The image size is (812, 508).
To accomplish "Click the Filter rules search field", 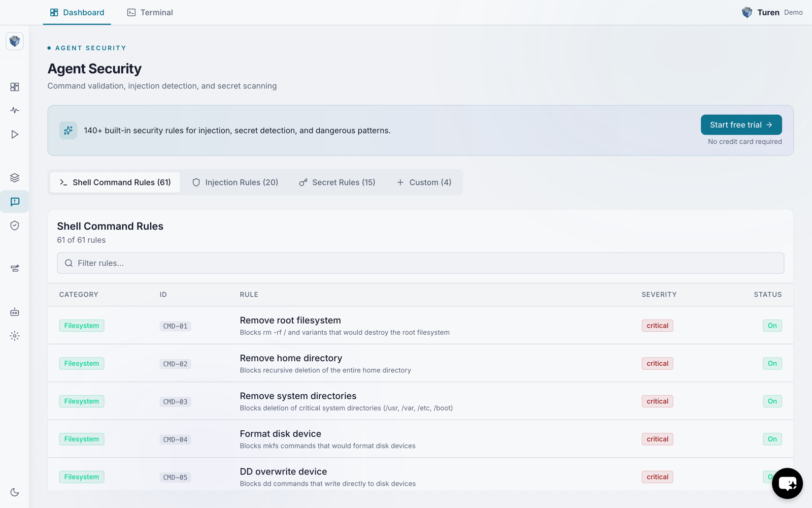I will (420, 263).
